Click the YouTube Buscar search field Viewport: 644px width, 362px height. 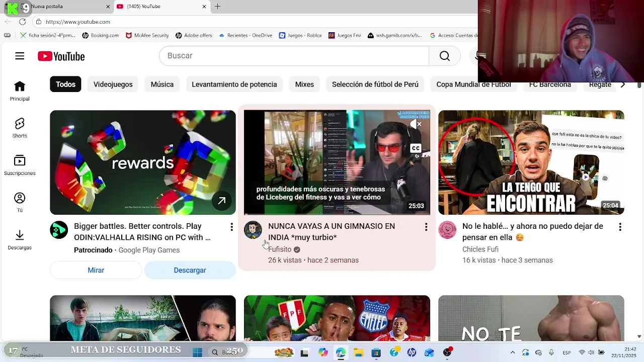294,56
